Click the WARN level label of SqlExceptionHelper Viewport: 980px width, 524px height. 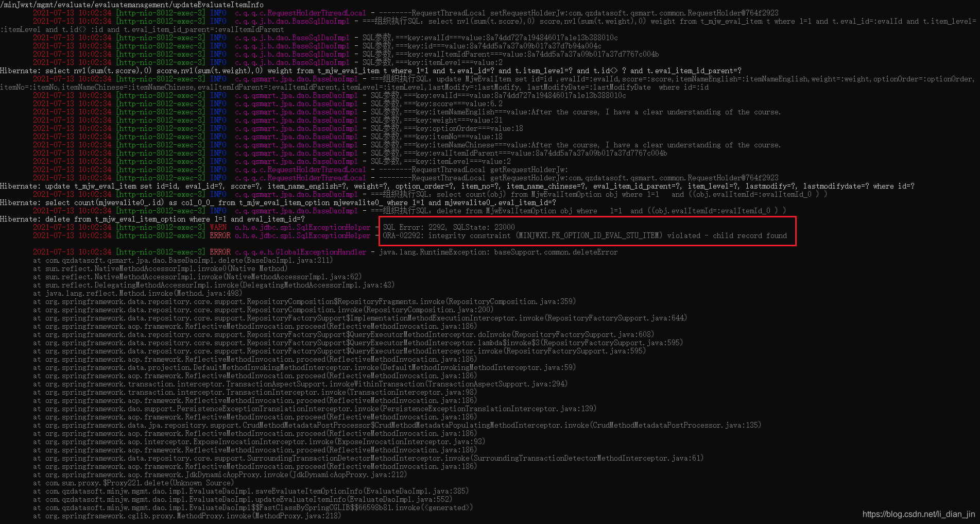tap(218, 227)
